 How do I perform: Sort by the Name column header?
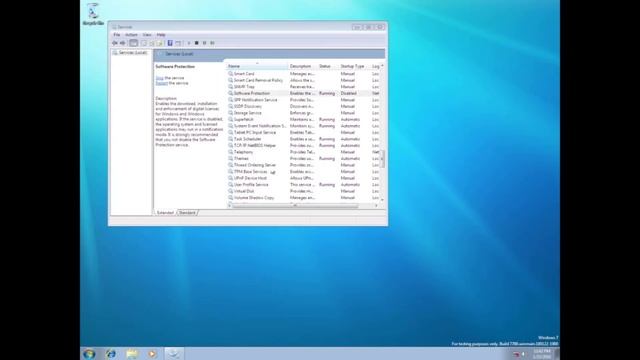pyautogui.click(x=257, y=66)
